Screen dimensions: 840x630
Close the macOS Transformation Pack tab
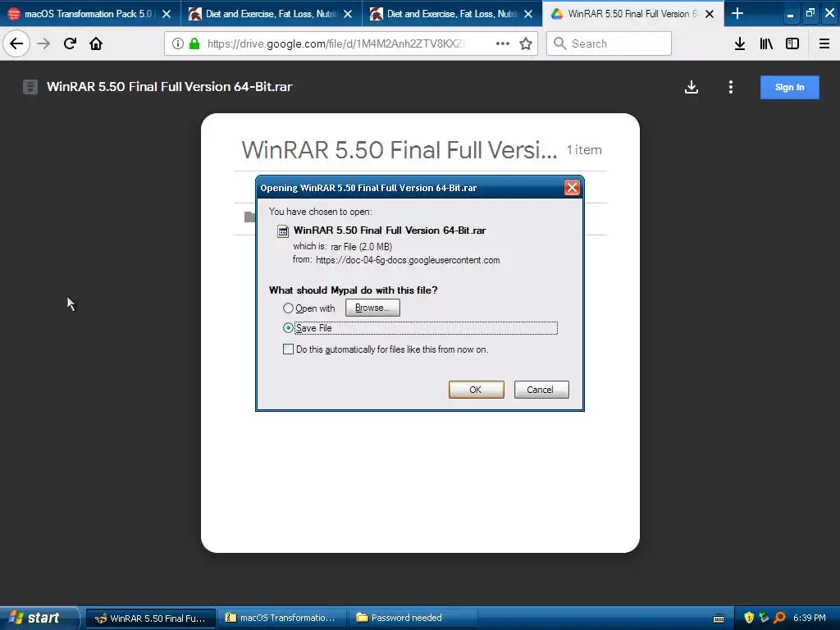coord(167,14)
